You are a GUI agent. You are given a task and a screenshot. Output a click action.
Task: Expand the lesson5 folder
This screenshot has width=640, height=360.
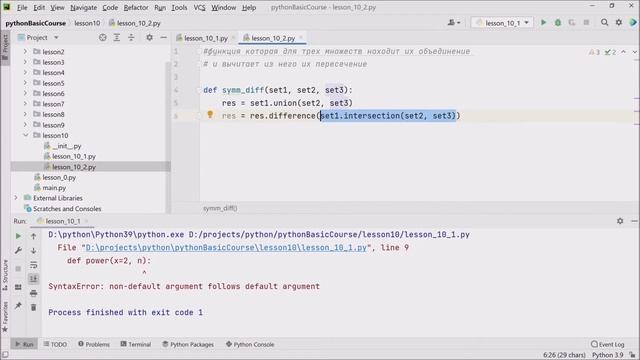(25, 83)
